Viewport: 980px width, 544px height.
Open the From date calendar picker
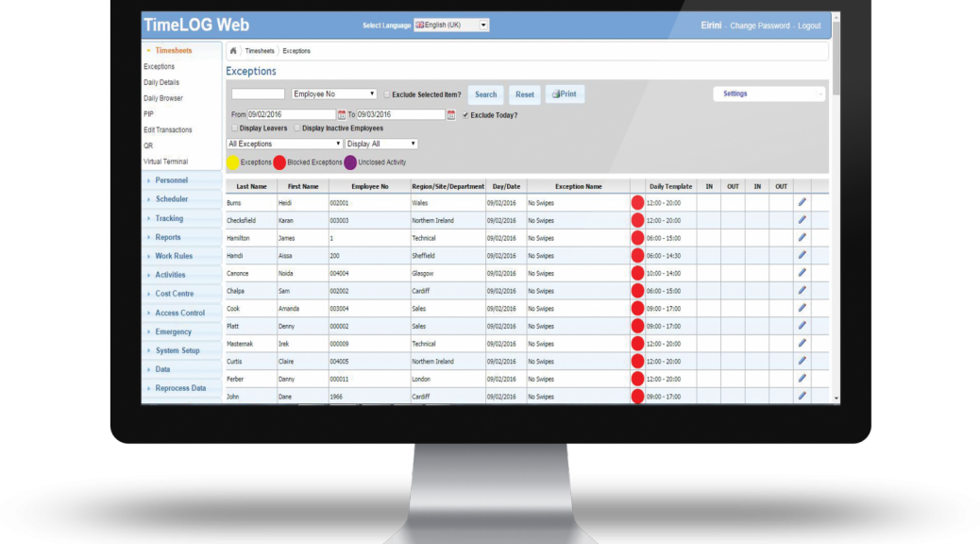[342, 115]
